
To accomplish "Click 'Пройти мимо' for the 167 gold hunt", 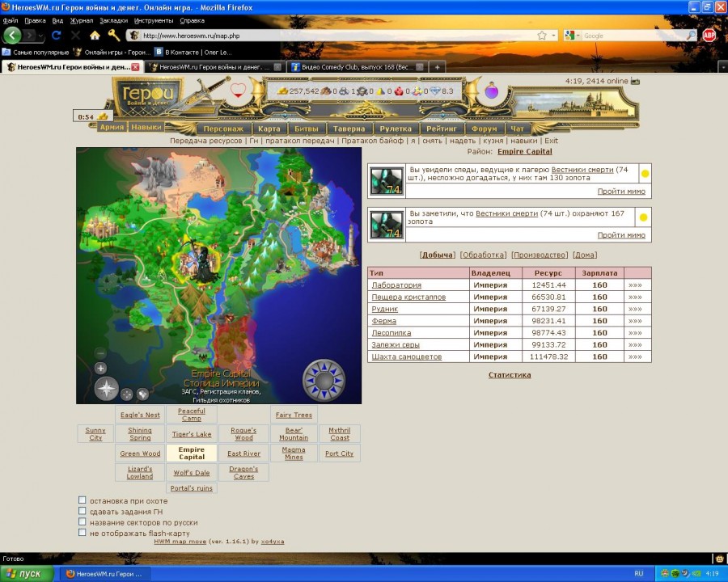I will [621, 235].
